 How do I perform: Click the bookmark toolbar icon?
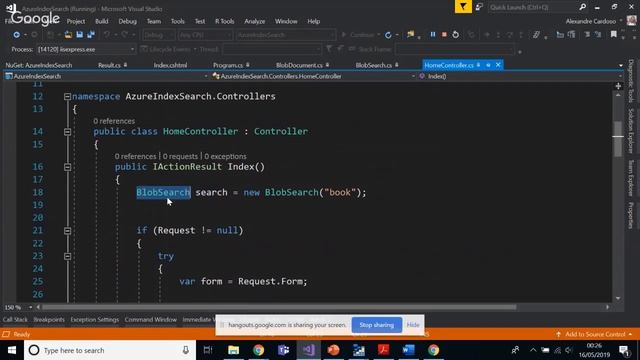pyautogui.click(x=613, y=35)
